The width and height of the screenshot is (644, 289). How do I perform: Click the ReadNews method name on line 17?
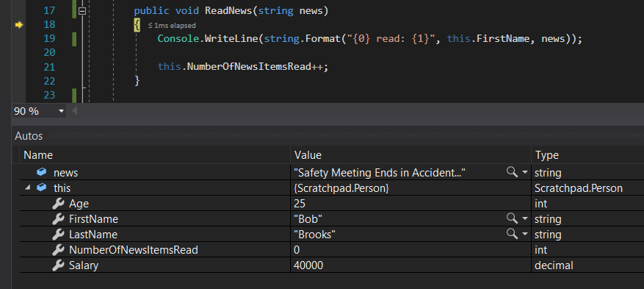click(x=229, y=11)
